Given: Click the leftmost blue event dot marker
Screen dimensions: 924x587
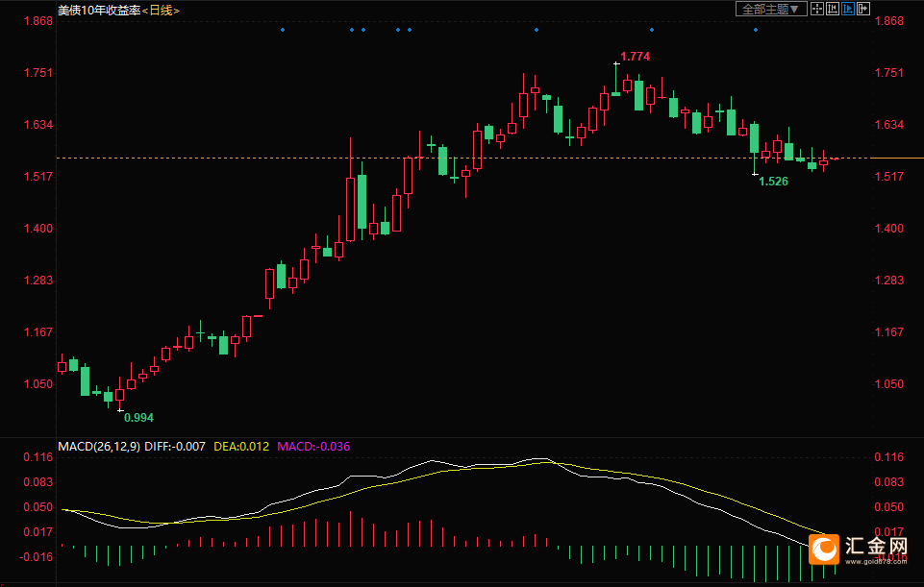Looking at the screenshot, I should coord(283,30).
